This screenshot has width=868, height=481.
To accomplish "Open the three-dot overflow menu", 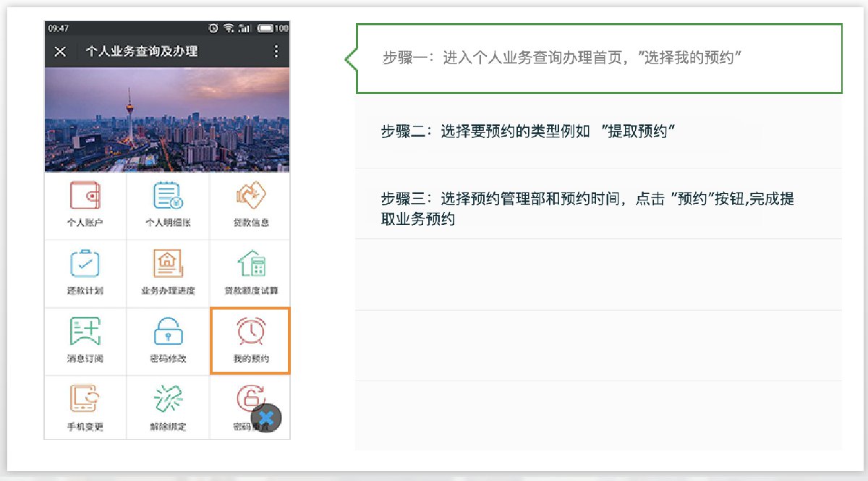I will [x=276, y=51].
